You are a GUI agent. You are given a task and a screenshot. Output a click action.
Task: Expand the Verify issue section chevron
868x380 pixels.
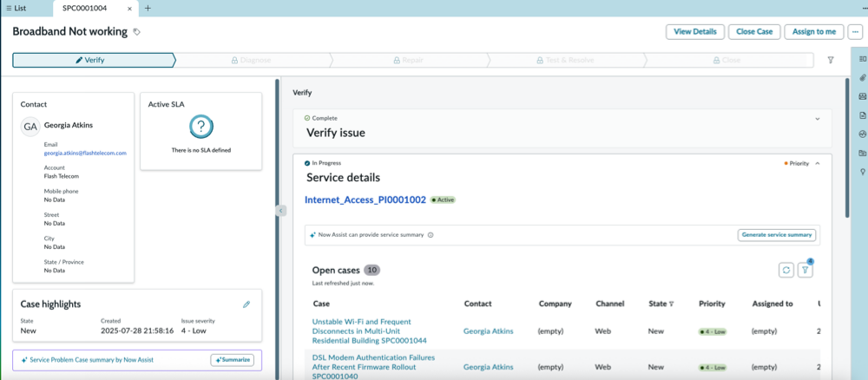(818, 118)
